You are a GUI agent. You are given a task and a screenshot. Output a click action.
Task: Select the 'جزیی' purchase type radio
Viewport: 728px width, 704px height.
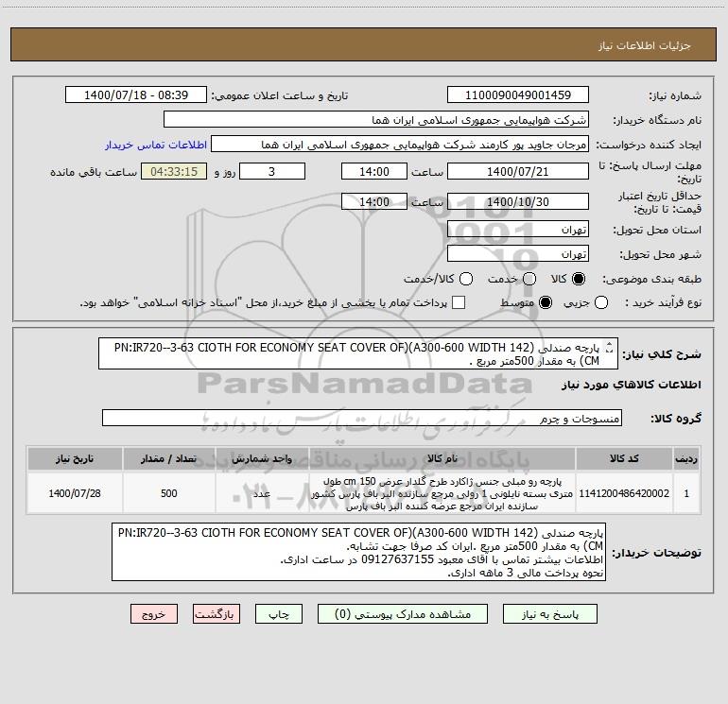(x=601, y=302)
